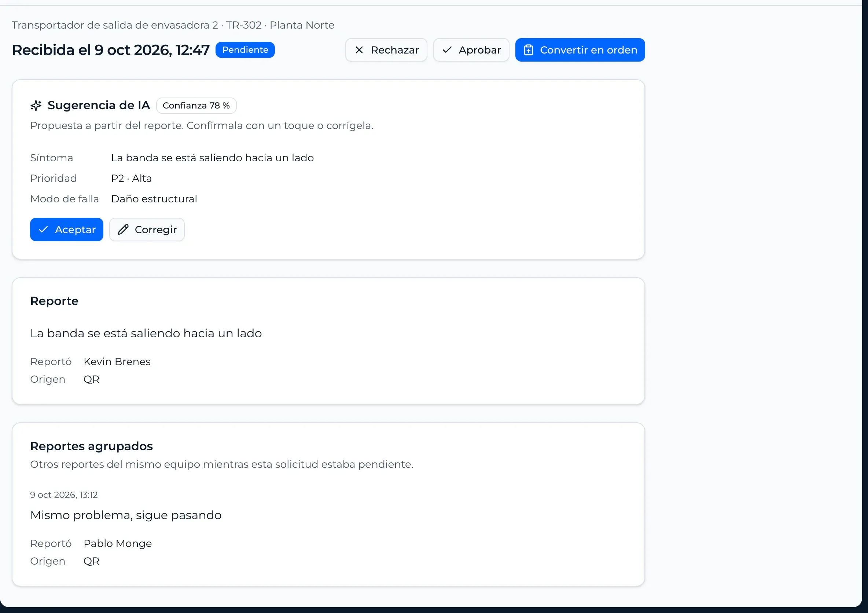Screen dimensions: 868x613
Task: Click the clipboard icon in Convertir en orden
Action: [x=529, y=50]
